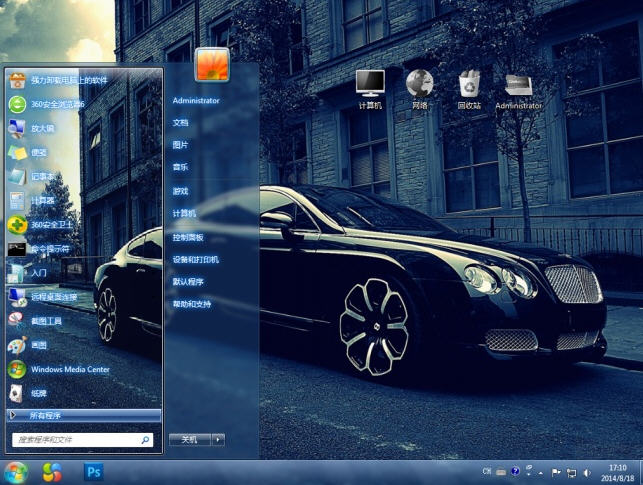Open 截图工具 snipping tool

46,321
